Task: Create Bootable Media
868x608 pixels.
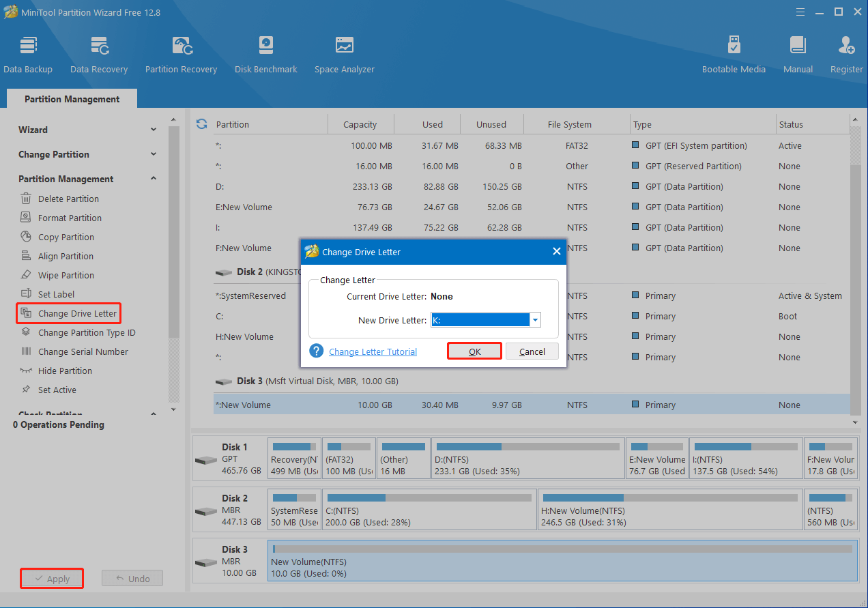Action: pyautogui.click(x=734, y=53)
